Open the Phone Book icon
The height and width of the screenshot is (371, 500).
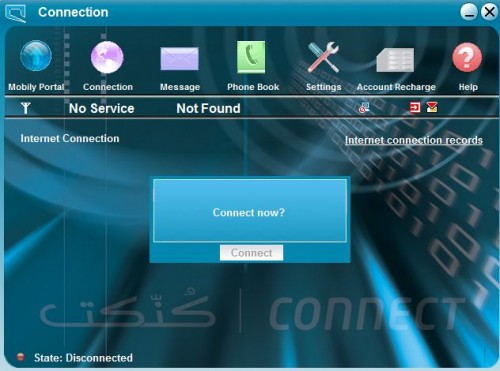(x=251, y=57)
